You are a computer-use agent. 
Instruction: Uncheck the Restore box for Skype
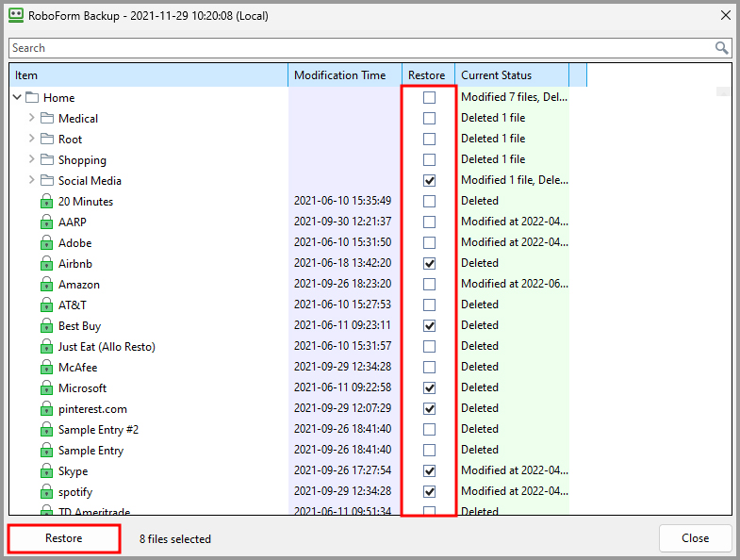coord(429,471)
